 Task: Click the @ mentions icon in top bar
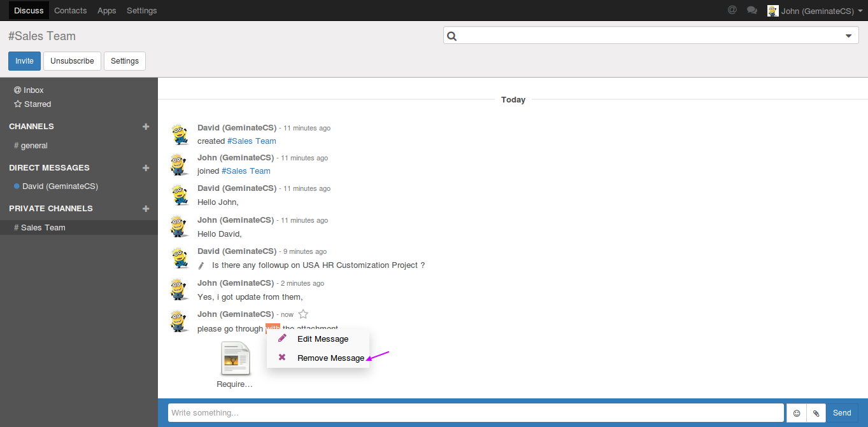pyautogui.click(x=732, y=10)
